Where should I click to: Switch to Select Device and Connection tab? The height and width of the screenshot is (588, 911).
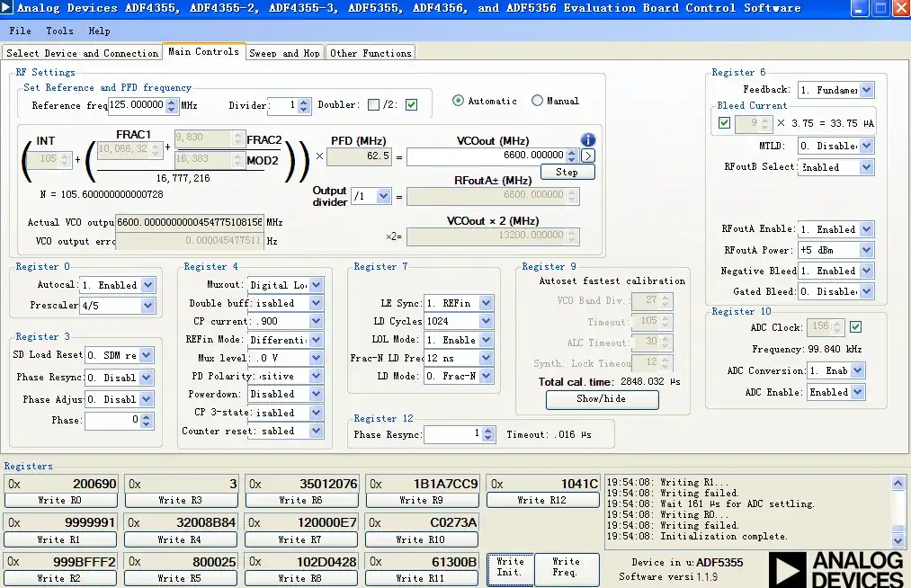click(82, 53)
